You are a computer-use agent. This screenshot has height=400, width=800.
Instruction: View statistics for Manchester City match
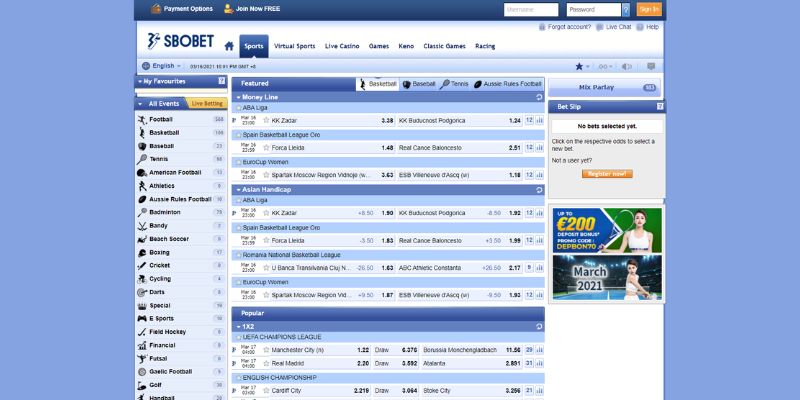tap(539, 350)
